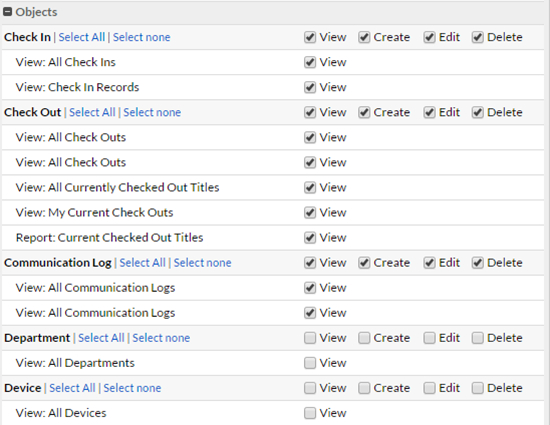Check View for All Devices
The height and width of the screenshot is (425, 550).
pyautogui.click(x=310, y=413)
